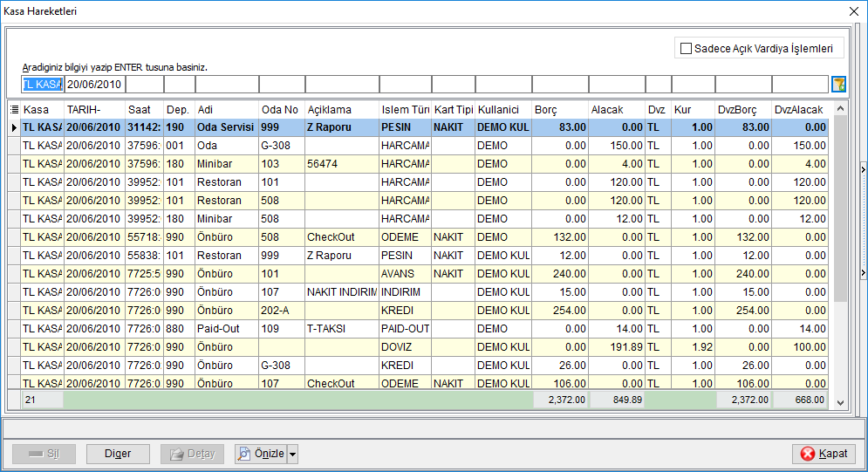Focus the date filter field showing 20/06/2010

tap(95, 84)
